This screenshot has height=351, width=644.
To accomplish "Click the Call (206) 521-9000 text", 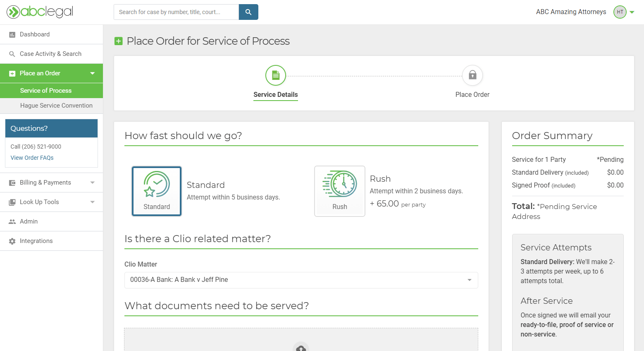I will (x=36, y=147).
